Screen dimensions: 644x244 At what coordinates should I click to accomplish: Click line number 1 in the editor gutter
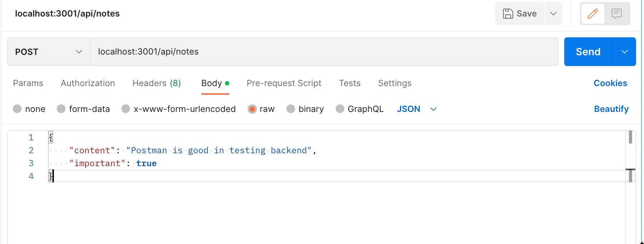pyautogui.click(x=31, y=137)
